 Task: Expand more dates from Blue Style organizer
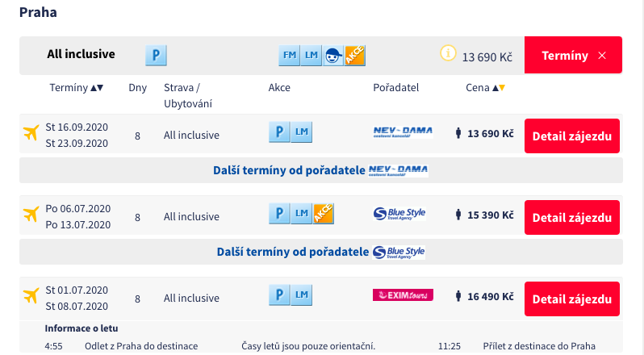click(320, 252)
